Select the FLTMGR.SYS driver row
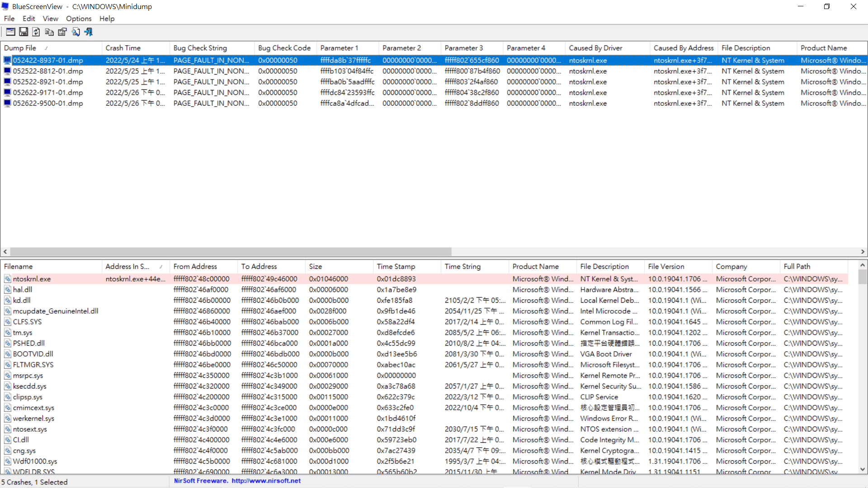Viewport: 868px width, 488px height. click(x=424, y=365)
